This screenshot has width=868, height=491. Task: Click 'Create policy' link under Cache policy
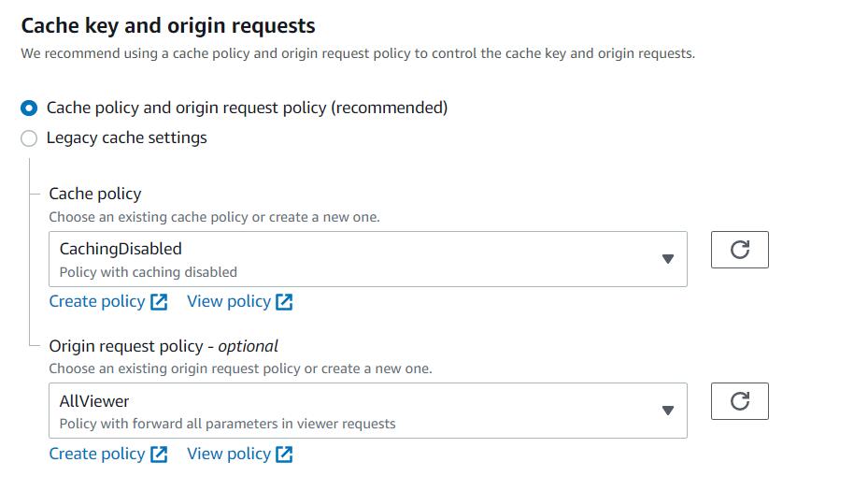(x=97, y=301)
